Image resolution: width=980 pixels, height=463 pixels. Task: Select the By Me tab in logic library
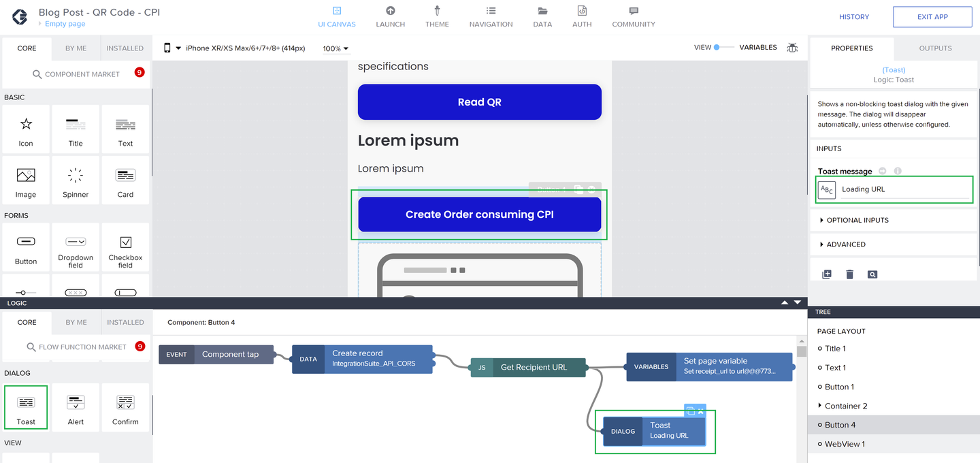click(x=76, y=322)
